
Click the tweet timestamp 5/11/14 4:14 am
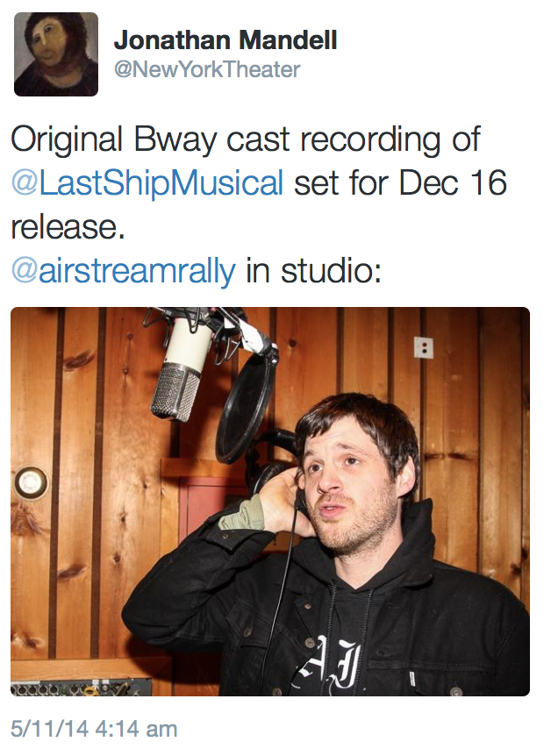pyautogui.click(x=94, y=728)
